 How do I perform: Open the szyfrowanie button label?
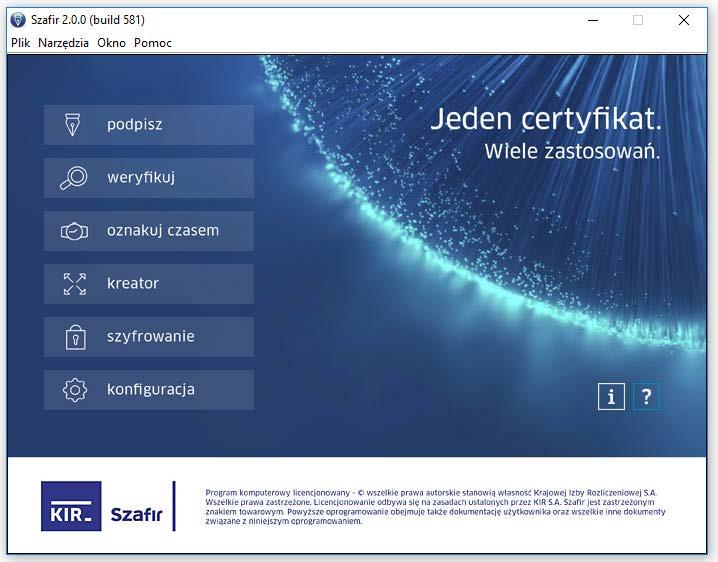pos(151,337)
